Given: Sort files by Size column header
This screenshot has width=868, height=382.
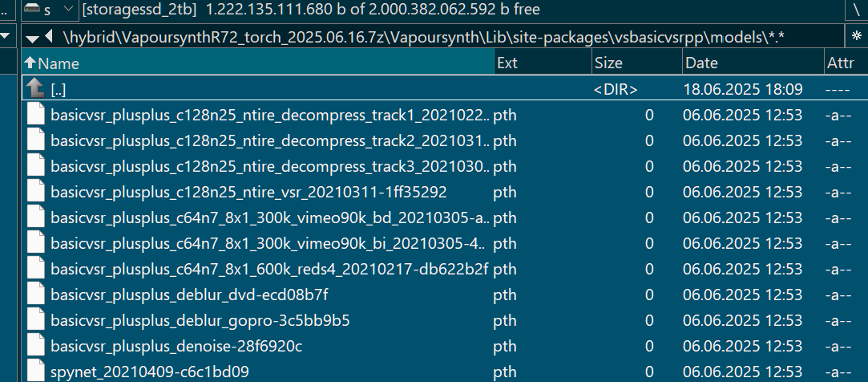Looking at the screenshot, I should (x=637, y=63).
